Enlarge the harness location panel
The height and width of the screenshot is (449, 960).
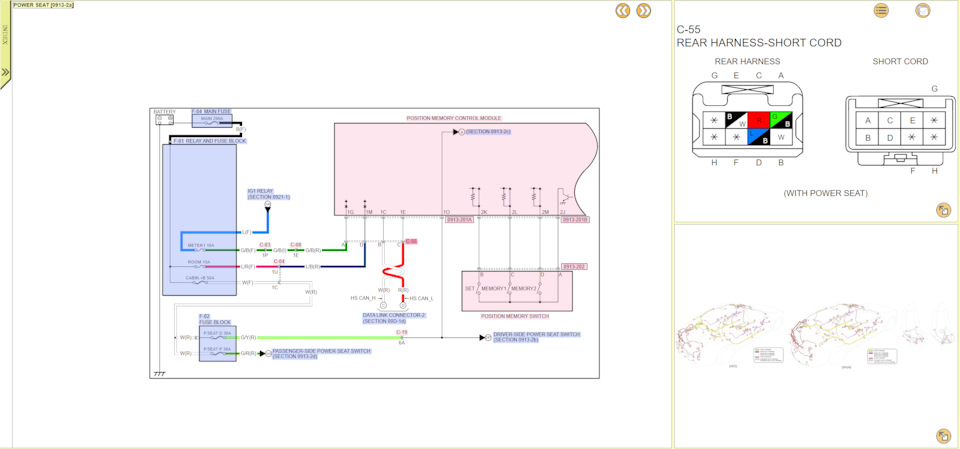[x=943, y=436]
